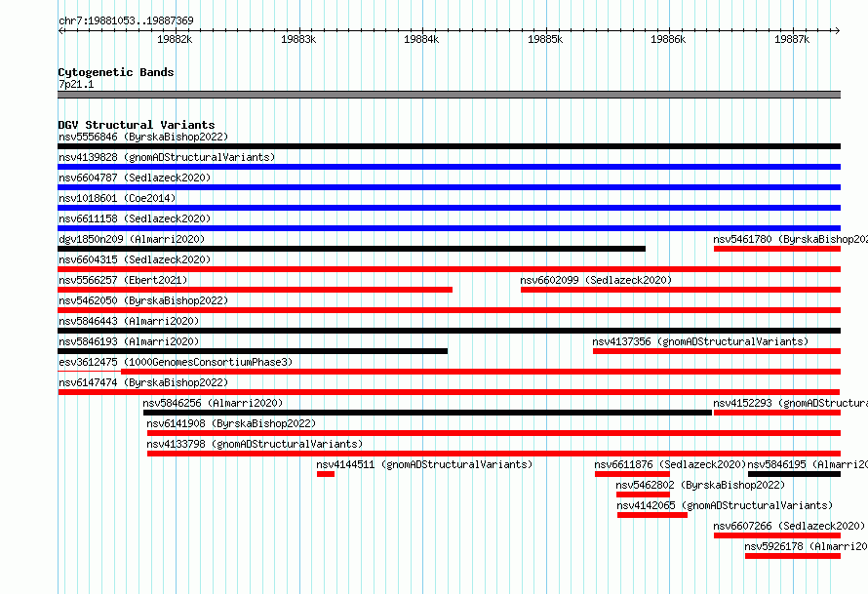Screen dimensions: 868x594
Task: Click the nsv6602099 (Sedlazeck2020) label
Action: point(596,280)
